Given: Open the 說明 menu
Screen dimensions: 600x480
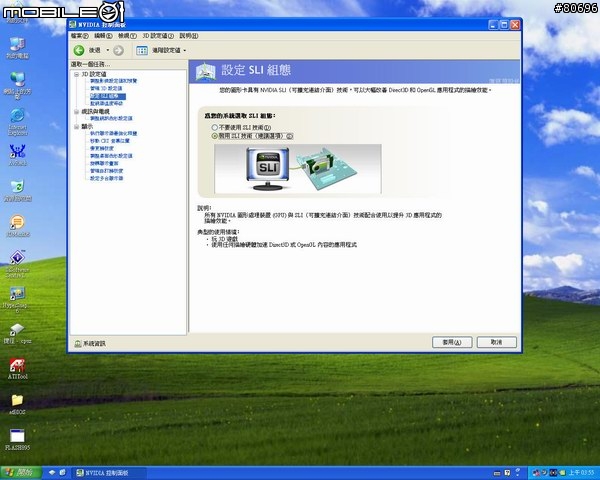Looking at the screenshot, I should point(189,36).
